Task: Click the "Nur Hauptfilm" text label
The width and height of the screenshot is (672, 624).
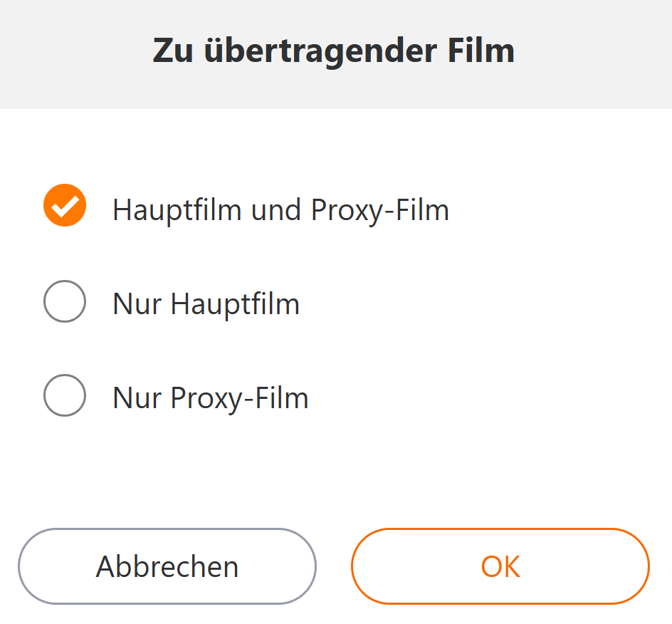Action: tap(206, 304)
